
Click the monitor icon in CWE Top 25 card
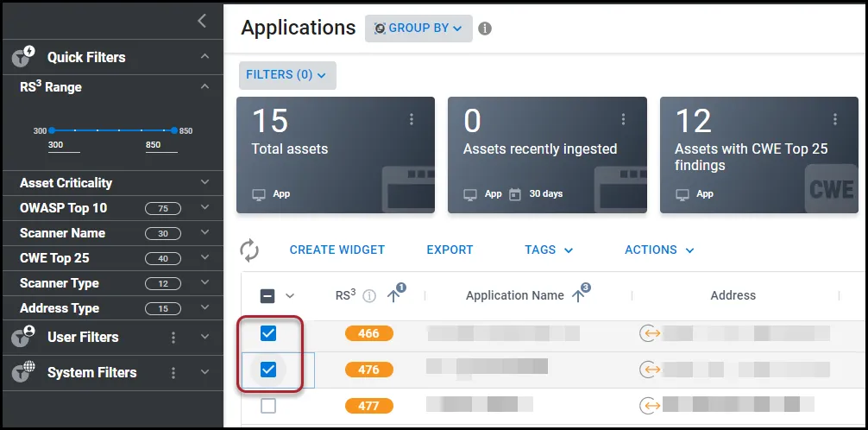[682, 194]
